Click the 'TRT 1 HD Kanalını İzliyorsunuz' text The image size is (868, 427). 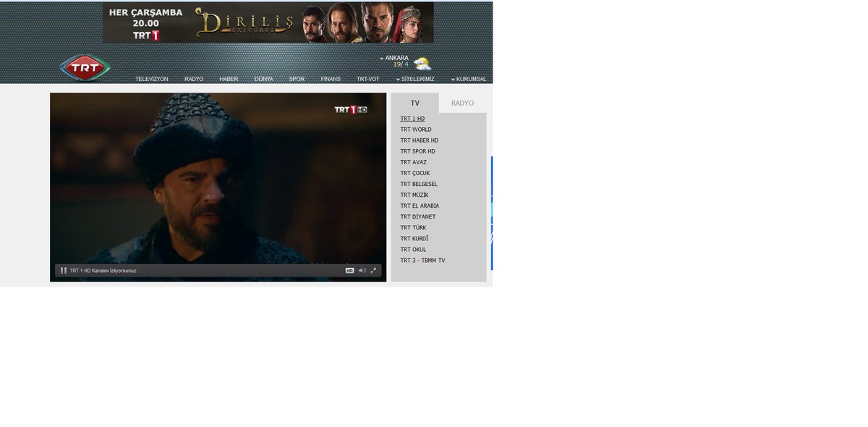[103, 271]
